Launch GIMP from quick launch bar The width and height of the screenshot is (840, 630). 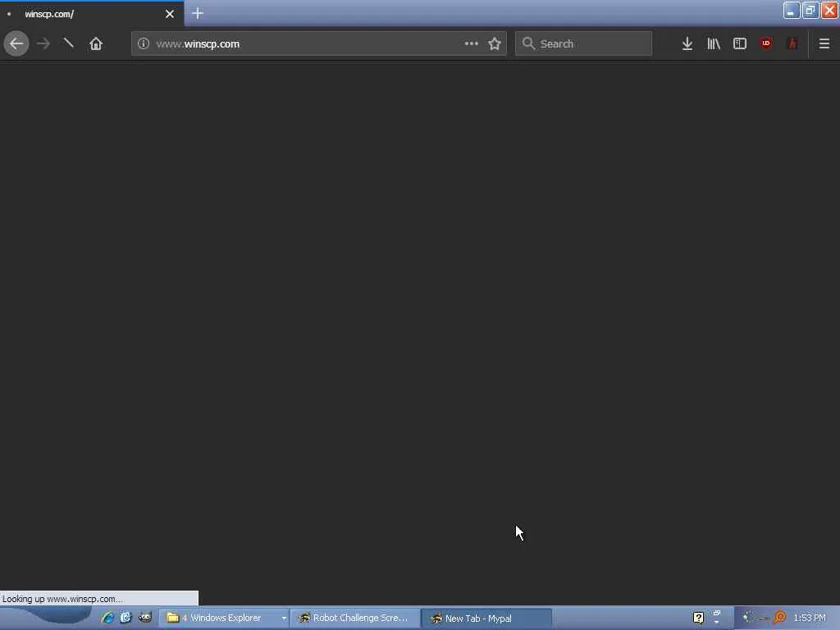(145, 618)
